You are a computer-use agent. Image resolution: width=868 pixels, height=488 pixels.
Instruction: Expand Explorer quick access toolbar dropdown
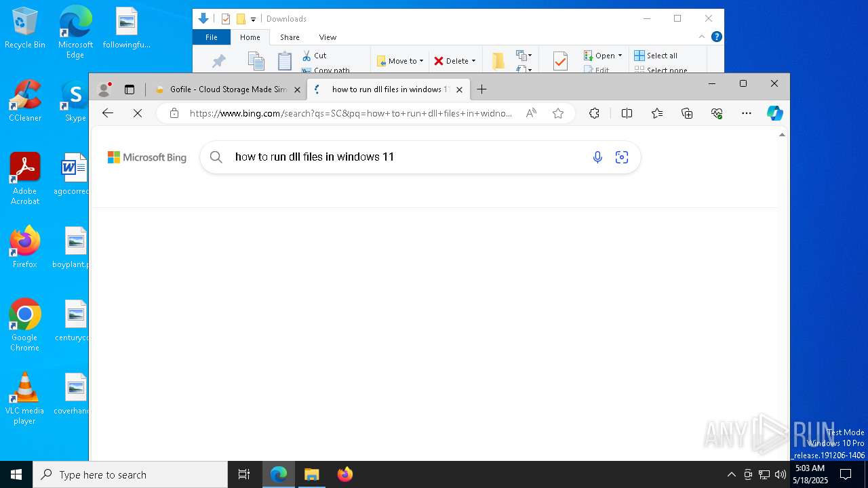(253, 19)
